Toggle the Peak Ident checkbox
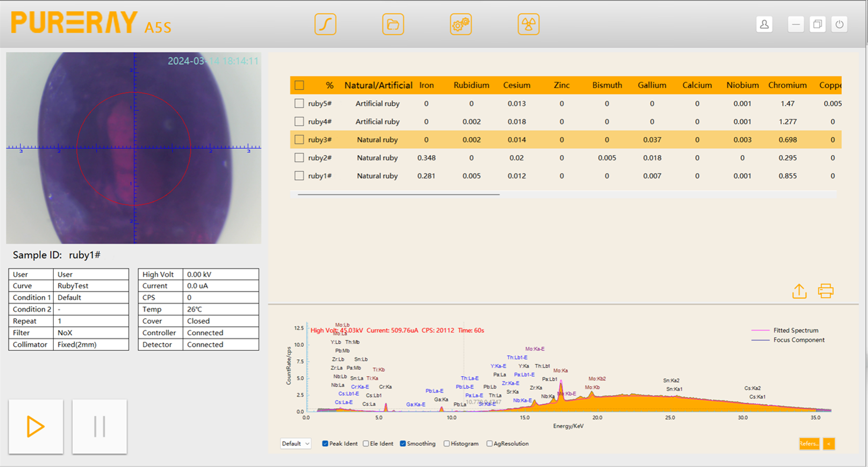 pos(325,444)
